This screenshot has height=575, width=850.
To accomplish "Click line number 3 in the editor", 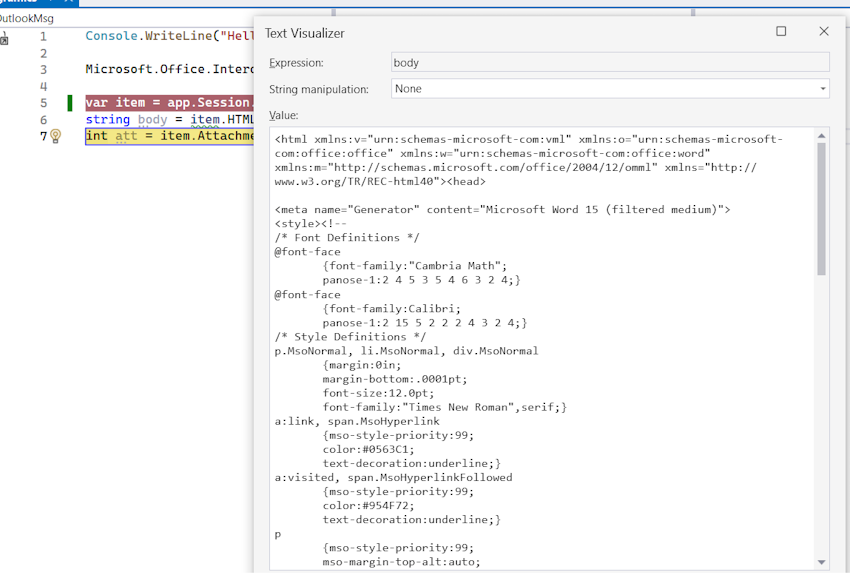I will [x=43, y=69].
